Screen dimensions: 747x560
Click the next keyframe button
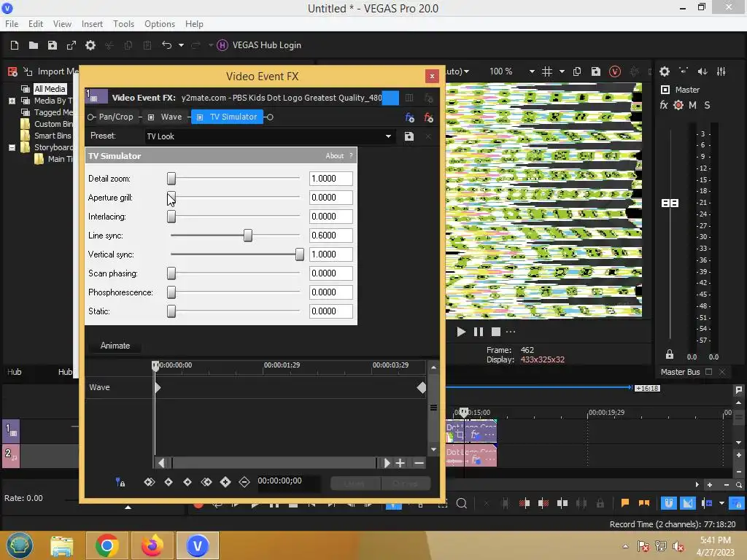click(187, 482)
